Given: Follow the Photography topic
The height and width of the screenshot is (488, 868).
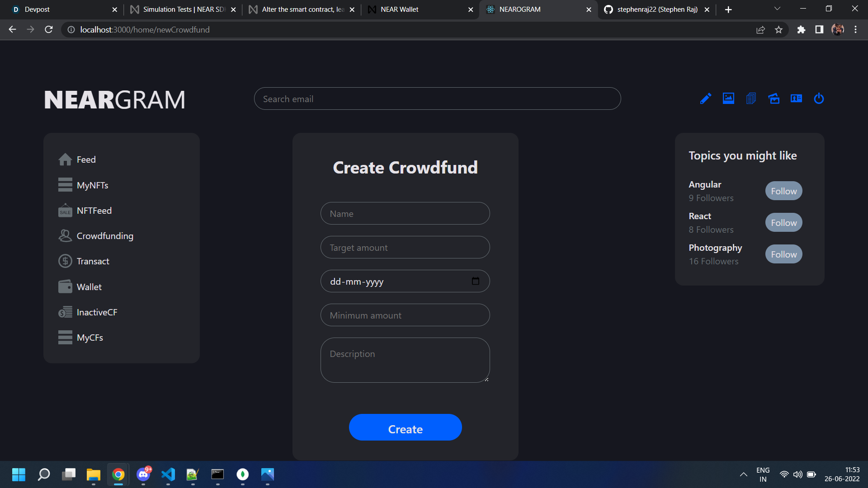Looking at the screenshot, I should 783,254.
